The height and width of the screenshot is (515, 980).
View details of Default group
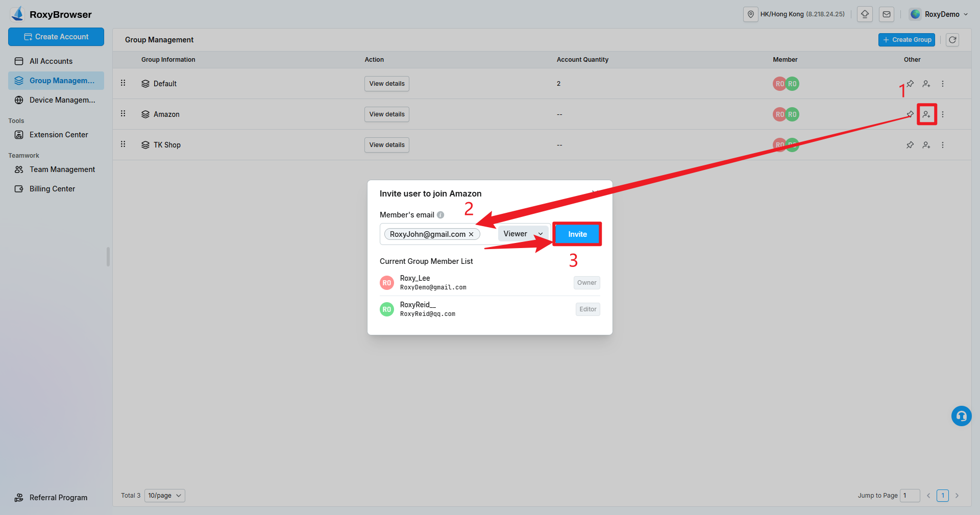tap(387, 84)
